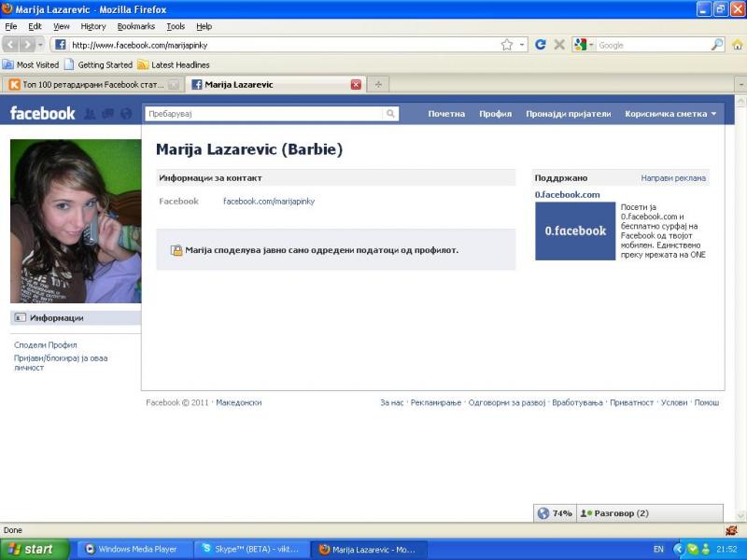The height and width of the screenshot is (560, 747).
Task: Open the history dropdown beside the forward arrow
Action: 40,45
